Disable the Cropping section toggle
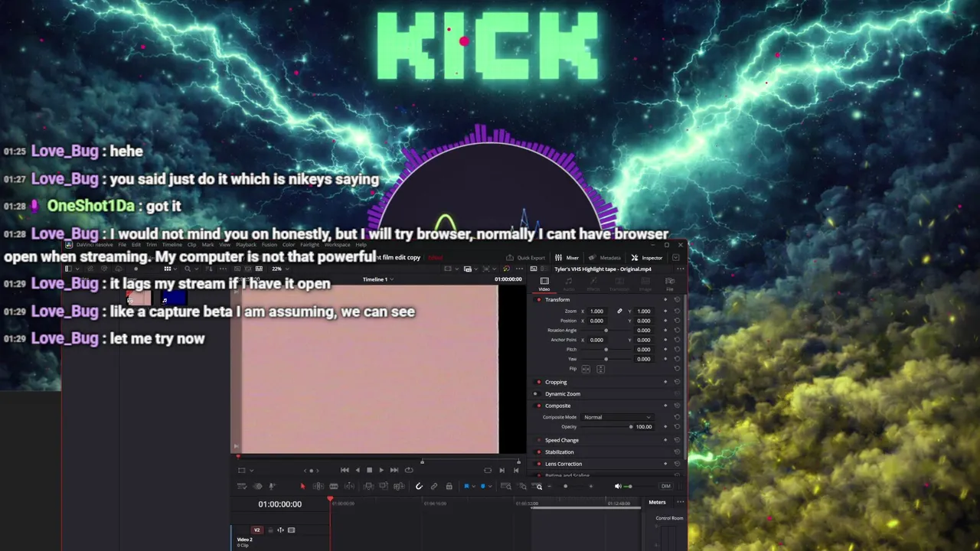This screenshot has height=551, width=980. click(537, 382)
